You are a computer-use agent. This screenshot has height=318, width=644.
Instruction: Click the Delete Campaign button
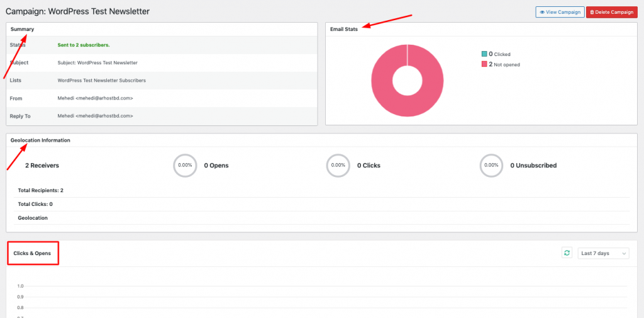(611, 12)
